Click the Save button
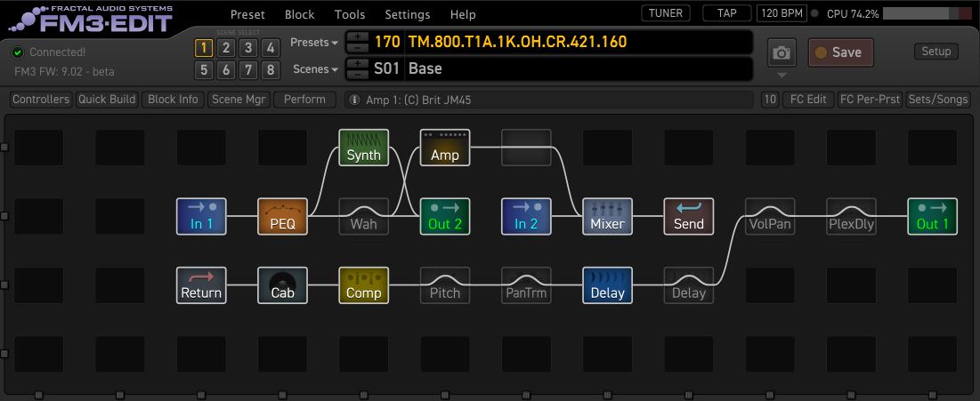Screen dimensions: 980x401 click(840, 52)
